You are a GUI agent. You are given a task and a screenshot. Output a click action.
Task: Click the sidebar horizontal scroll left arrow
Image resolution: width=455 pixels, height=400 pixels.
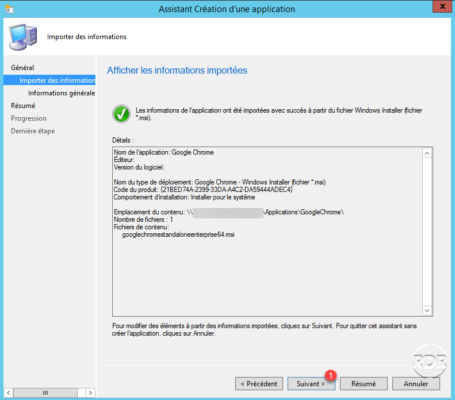pyautogui.click(x=9, y=393)
